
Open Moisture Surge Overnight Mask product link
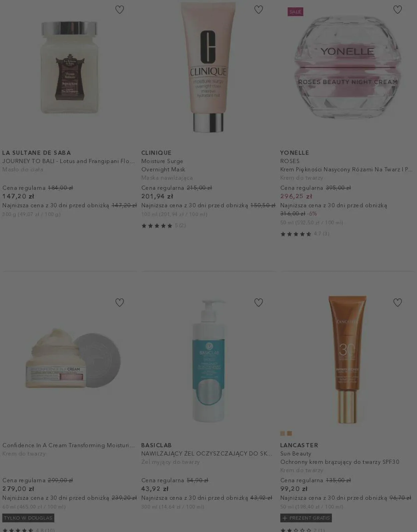click(163, 165)
